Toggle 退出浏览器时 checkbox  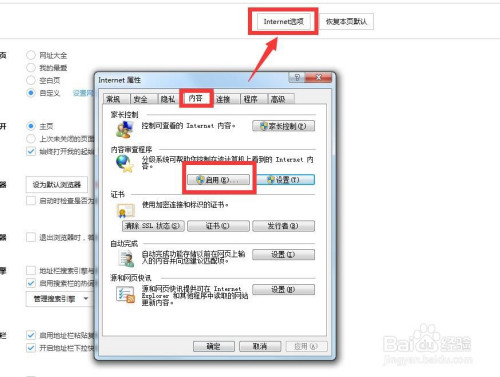(31, 237)
